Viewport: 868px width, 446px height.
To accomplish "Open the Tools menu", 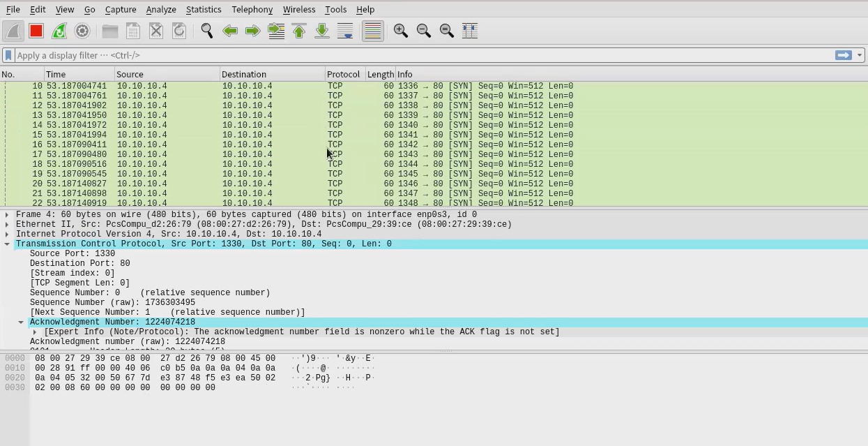I will point(335,9).
